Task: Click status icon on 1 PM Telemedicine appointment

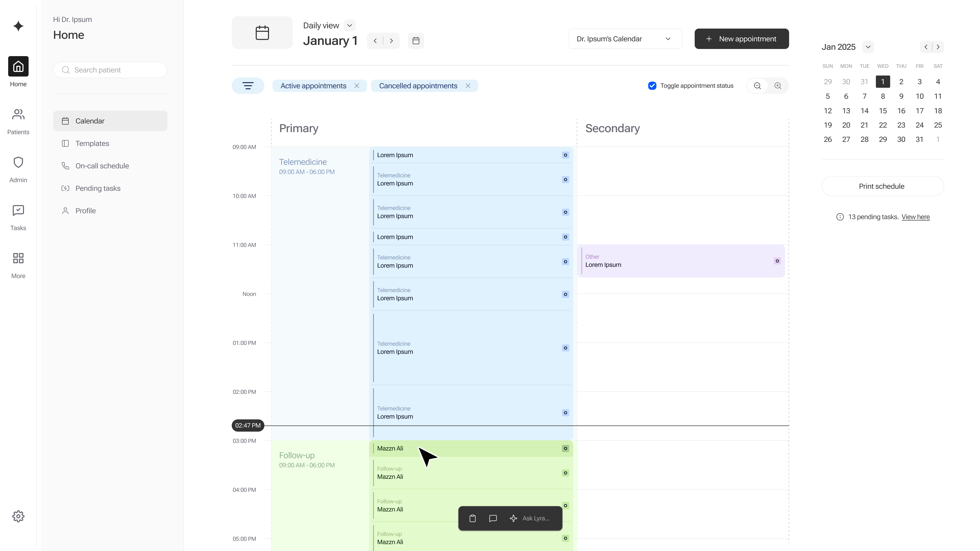Action: [565, 348]
